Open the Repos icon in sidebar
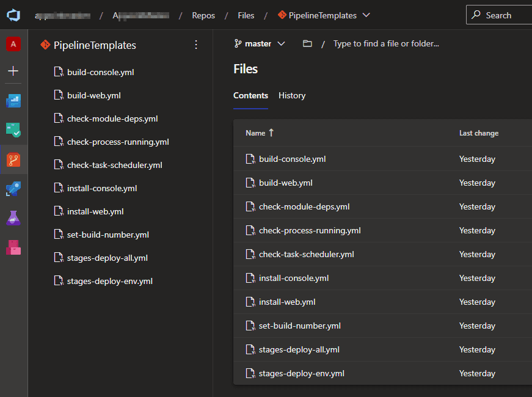 click(13, 160)
